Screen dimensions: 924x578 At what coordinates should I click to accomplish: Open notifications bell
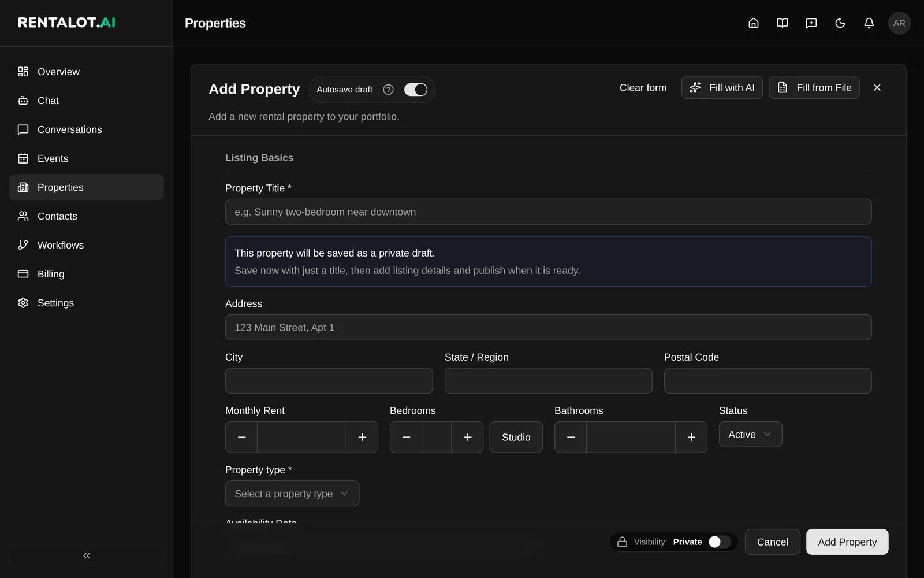[869, 23]
